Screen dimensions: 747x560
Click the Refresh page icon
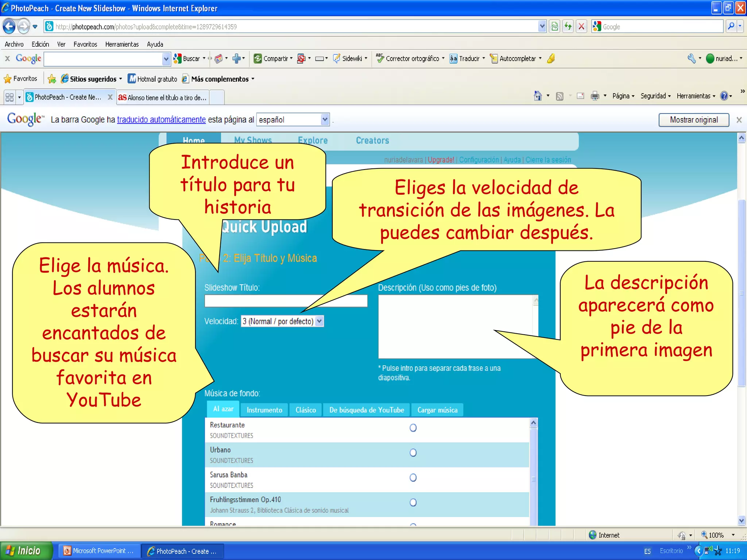(568, 26)
